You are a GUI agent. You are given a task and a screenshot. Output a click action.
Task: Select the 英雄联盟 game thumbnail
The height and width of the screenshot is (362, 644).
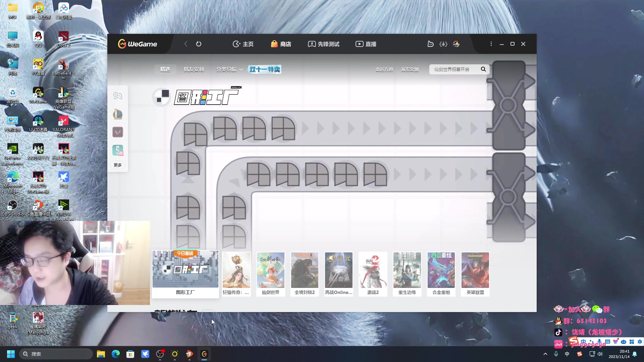475,274
